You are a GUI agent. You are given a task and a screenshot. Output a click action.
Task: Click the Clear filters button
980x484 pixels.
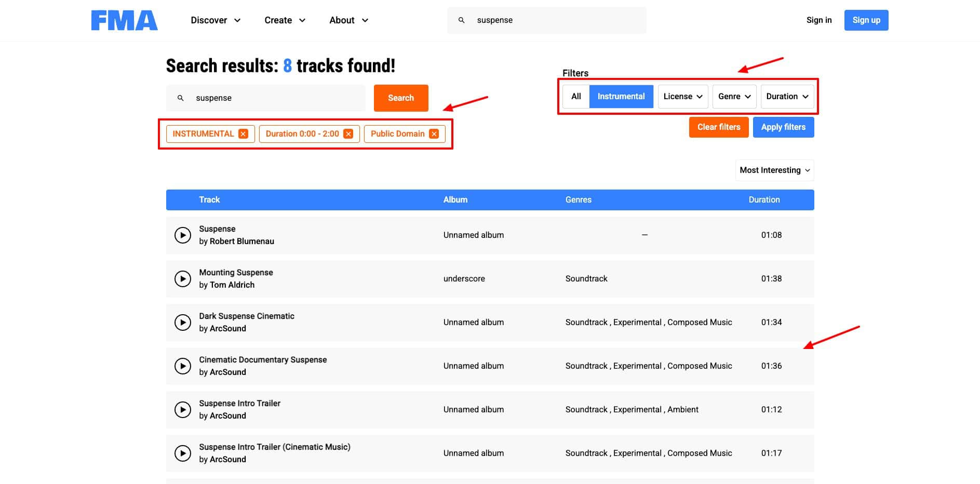pos(718,127)
